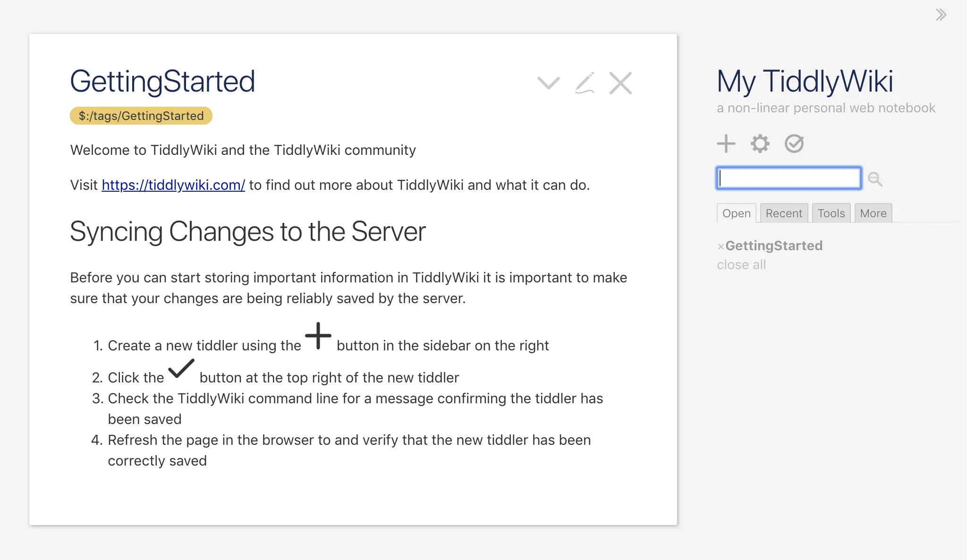
Task: Click the close all link in sidebar
Action: 741,265
